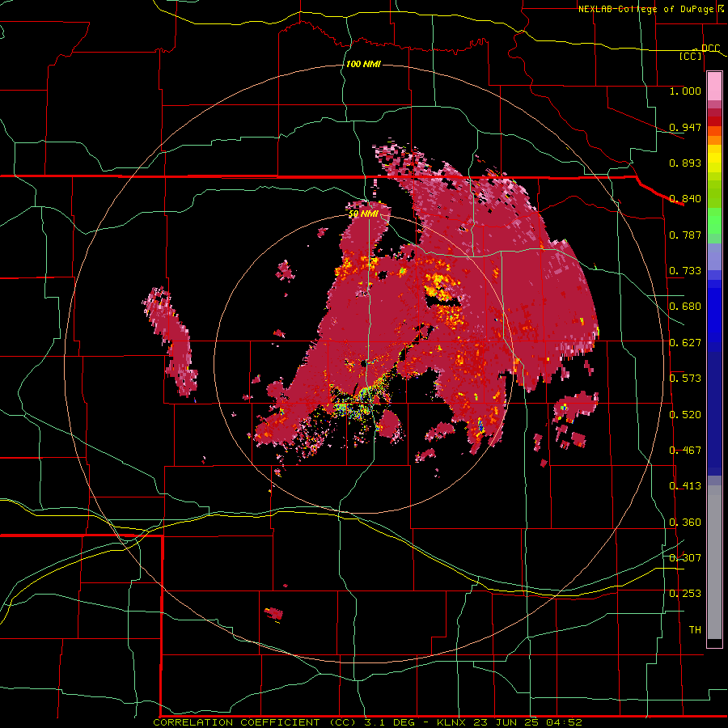Select the 0.307 scale value
The image size is (728, 728).
685,558
